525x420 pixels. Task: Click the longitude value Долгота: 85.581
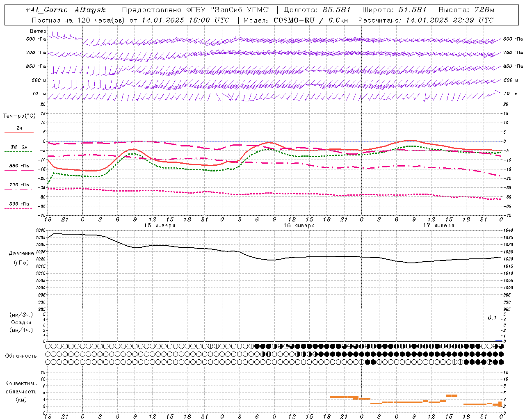(318, 10)
